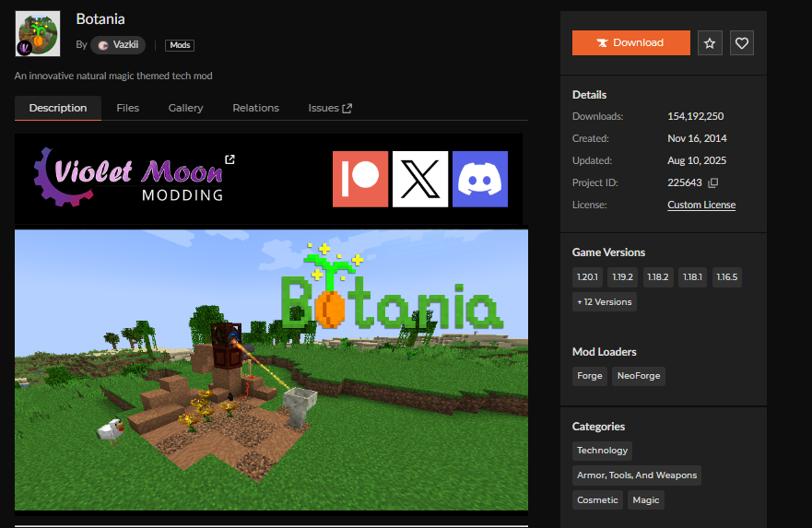Open the Issues external link tab
The height and width of the screenshot is (528, 812).
[329, 108]
